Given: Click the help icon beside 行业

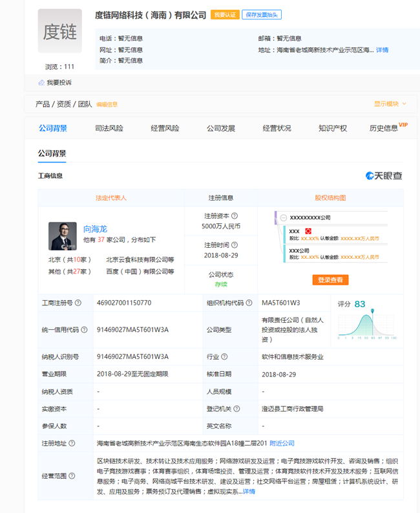Looking at the screenshot, I should coord(225,356).
